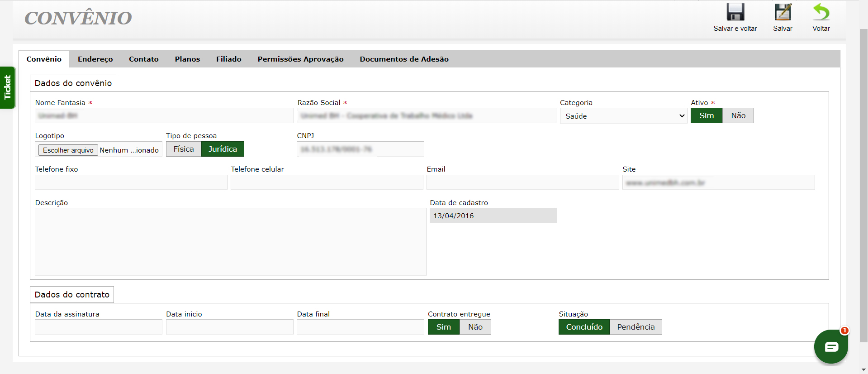Open the Permissões Aprovação tab
868x374 pixels.
click(x=300, y=59)
